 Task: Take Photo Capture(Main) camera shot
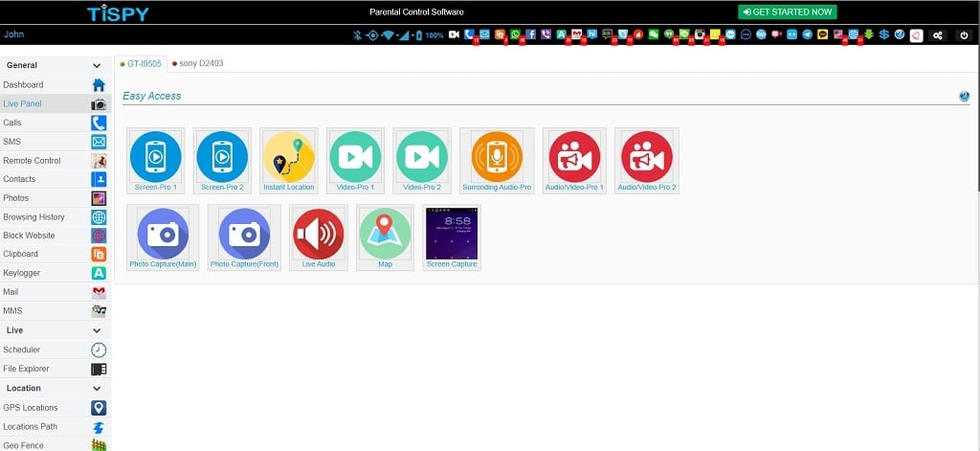163,237
